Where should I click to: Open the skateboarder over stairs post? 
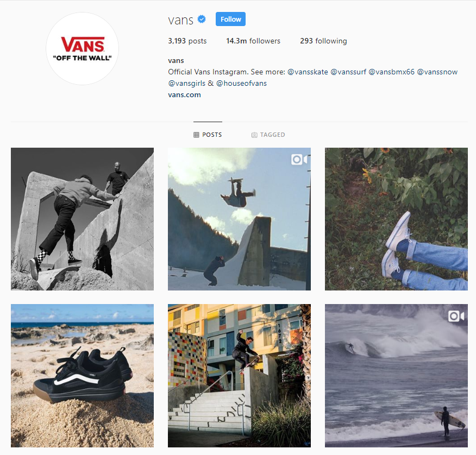point(239,376)
